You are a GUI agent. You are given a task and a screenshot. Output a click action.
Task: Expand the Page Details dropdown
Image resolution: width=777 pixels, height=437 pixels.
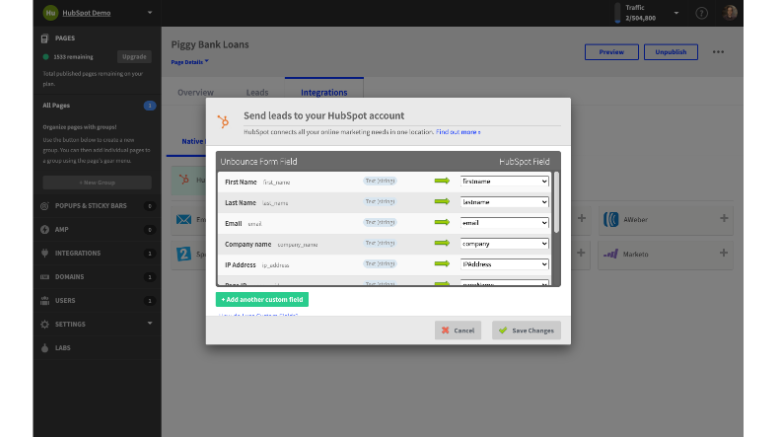(x=190, y=62)
